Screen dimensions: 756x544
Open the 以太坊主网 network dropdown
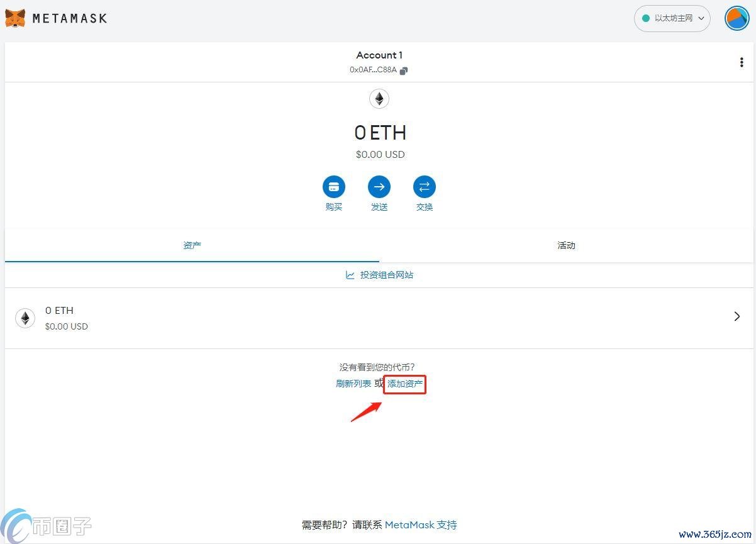tap(672, 18)
